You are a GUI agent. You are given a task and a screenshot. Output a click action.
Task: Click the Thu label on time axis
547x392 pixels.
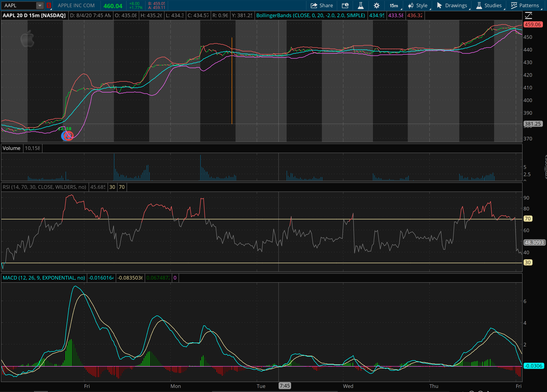click(x=434, y=386)
